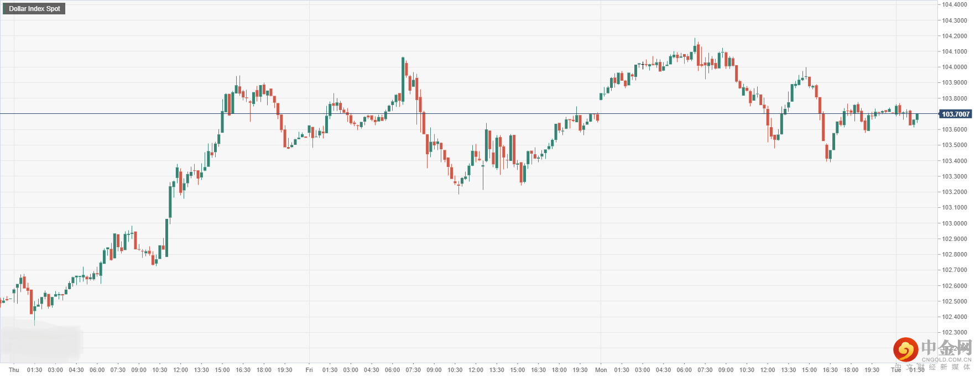Screen dimensions: 980x377
Task: Select the Mon marker on time axis
Action: pyautogui.click(x=601, y=370)
